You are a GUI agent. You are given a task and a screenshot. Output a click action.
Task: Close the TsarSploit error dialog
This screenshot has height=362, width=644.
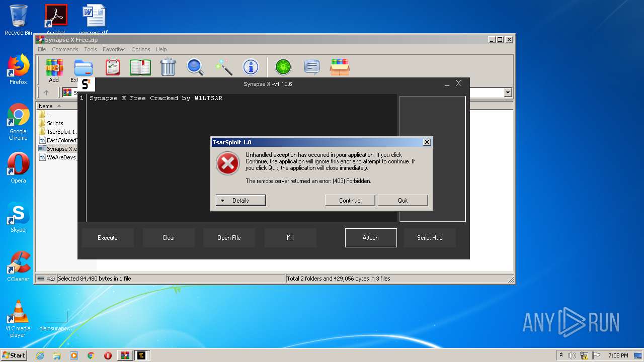pos(427,142)
